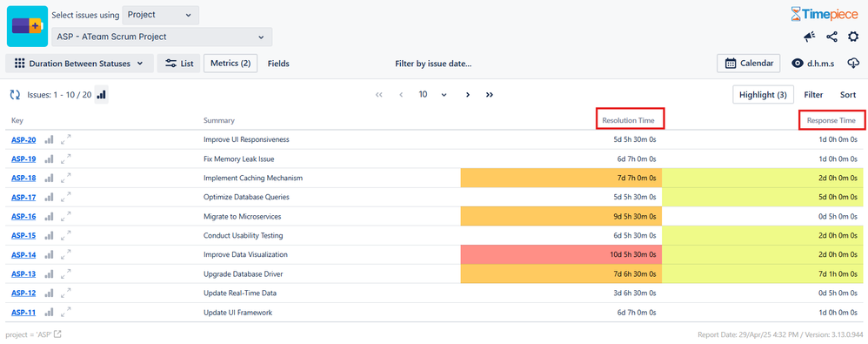The image size is (868, 344).
Task: Open the Fields menu item
Action: coord(278,64)
